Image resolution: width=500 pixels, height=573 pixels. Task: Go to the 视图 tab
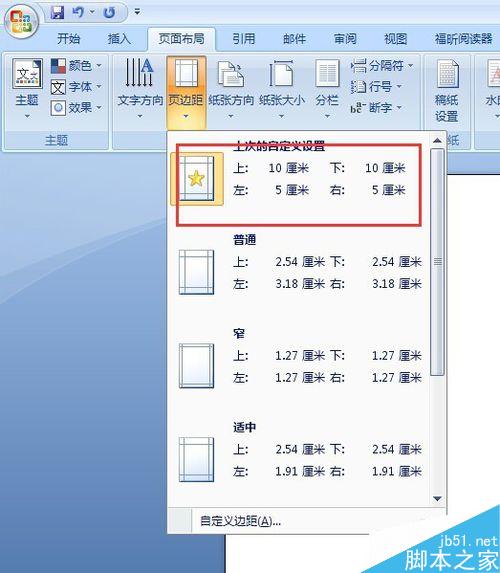point(395,39)
